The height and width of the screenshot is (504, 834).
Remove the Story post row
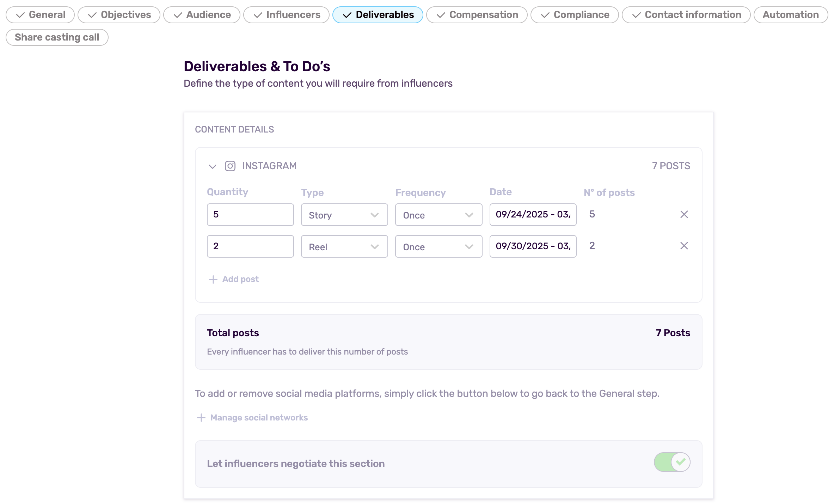tap(684, 214)
